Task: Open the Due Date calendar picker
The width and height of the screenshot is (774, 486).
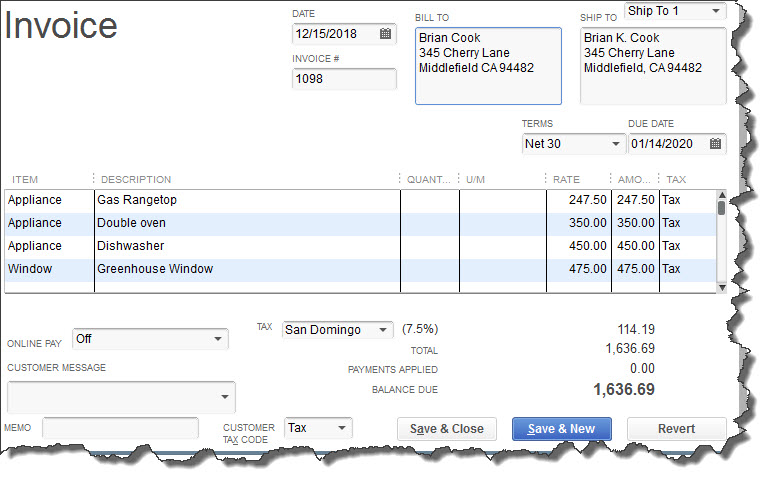Action: tap(715, 144)
